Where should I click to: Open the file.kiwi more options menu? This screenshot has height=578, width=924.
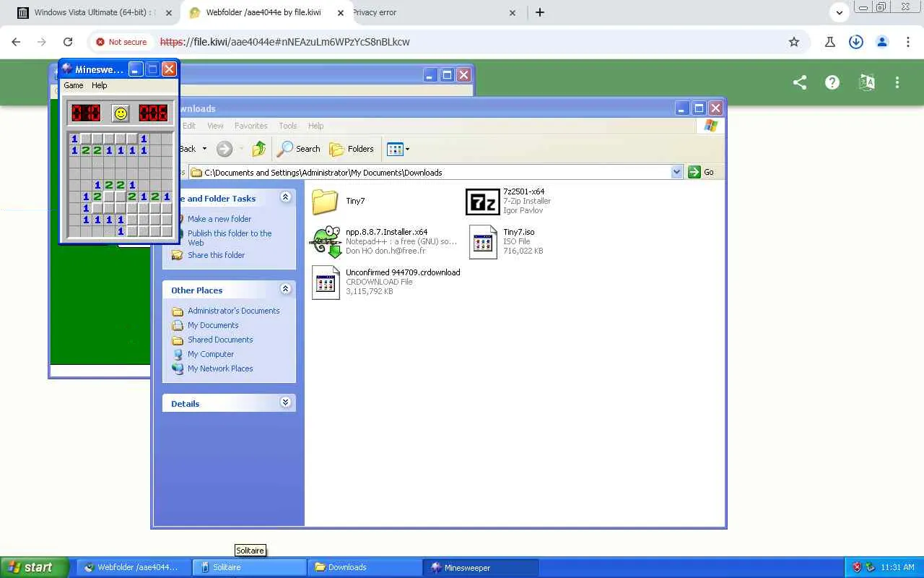click(897, 82)
